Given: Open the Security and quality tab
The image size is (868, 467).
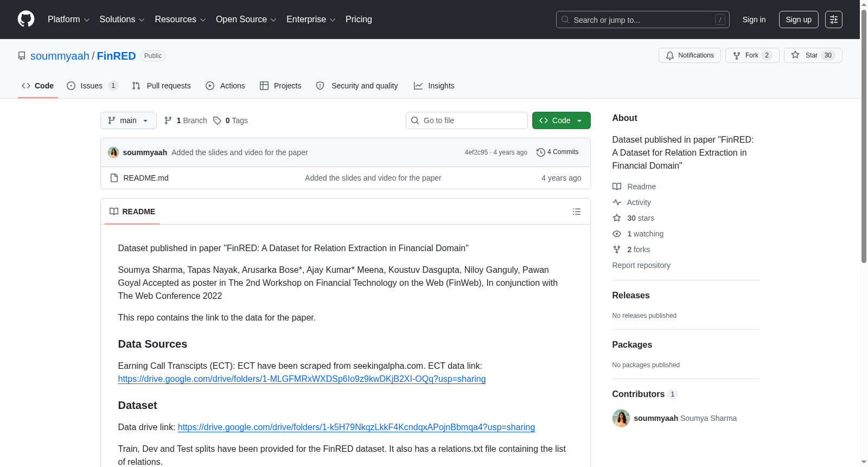Looking at the screenshot, I should pos(357,86).
